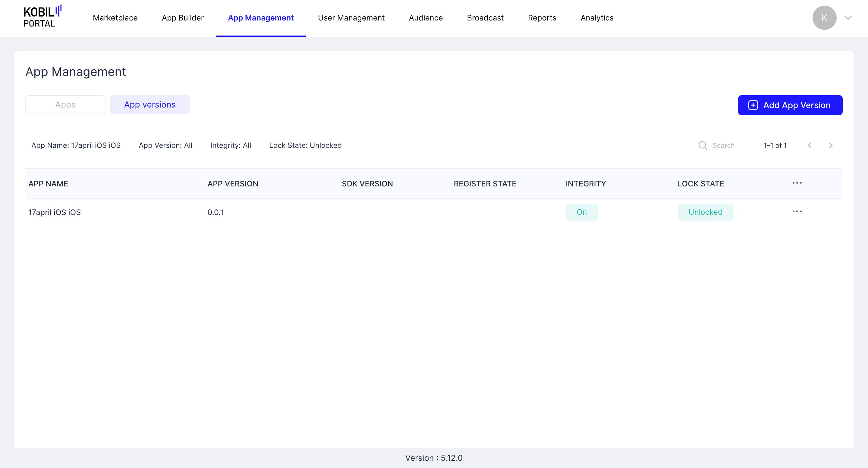Open row actions menu for 17april iOS
The height and width of the screenshot is (468, 868).
pos(797,211)
